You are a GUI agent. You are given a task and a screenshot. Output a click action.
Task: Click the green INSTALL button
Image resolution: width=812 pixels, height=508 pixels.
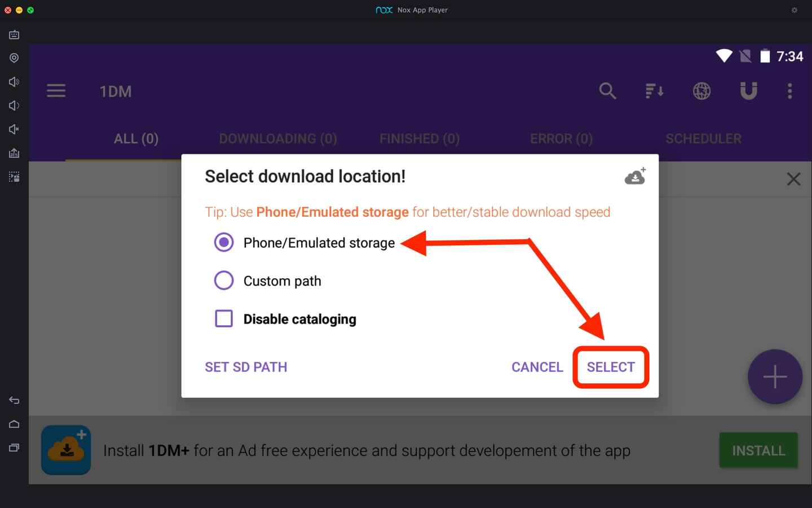pyautogui.click(x=758, y=450)
